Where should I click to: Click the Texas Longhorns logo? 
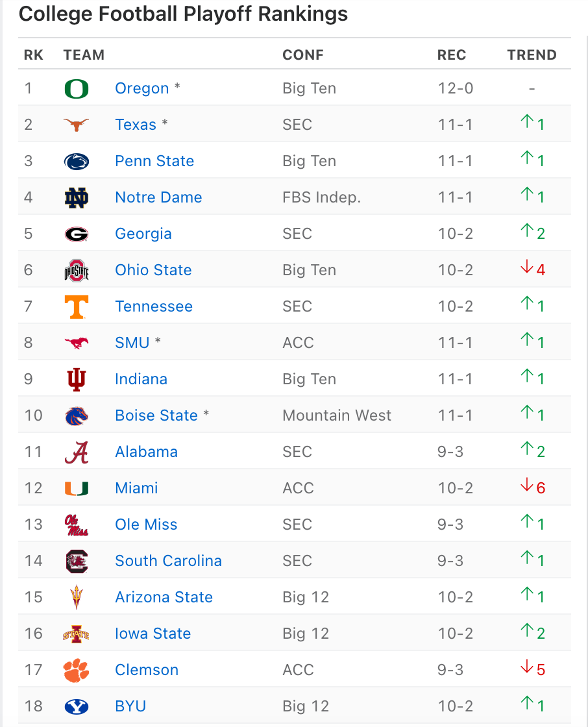pyautogui.click(x=77, y=125)
